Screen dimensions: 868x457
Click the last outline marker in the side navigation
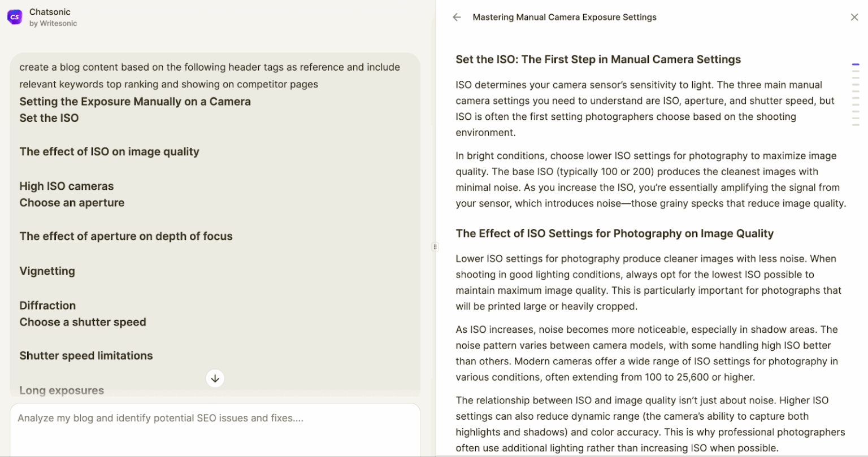(856, 125)
